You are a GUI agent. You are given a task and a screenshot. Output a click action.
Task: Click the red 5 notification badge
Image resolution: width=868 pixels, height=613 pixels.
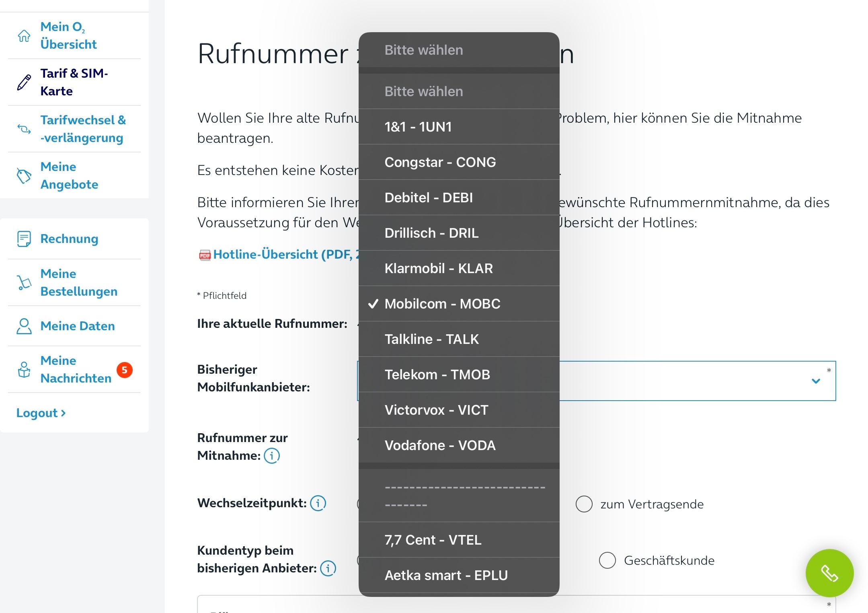click(x=125, y=370)
